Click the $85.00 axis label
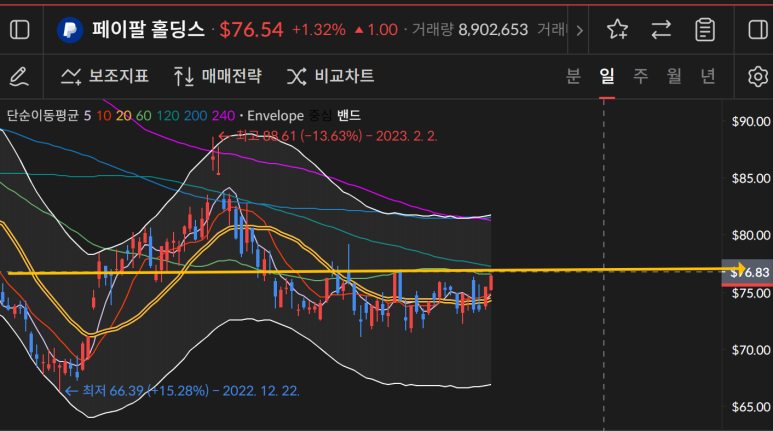773x431 pixels. (750, 178)
